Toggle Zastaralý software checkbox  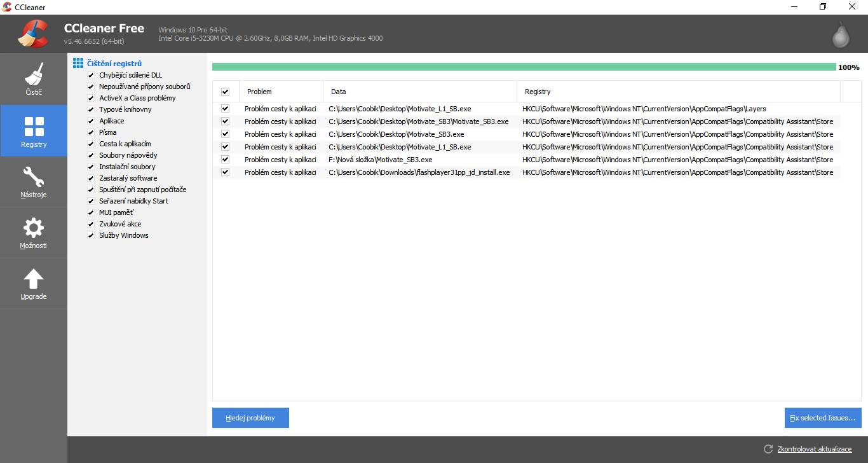click(91, 178)
